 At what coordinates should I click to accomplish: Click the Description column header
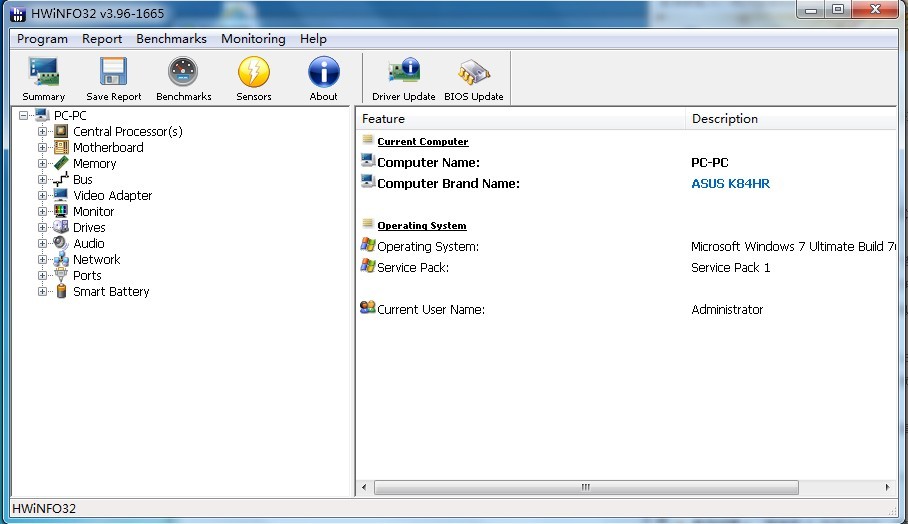pyautogui.click(x=790, y=119)
